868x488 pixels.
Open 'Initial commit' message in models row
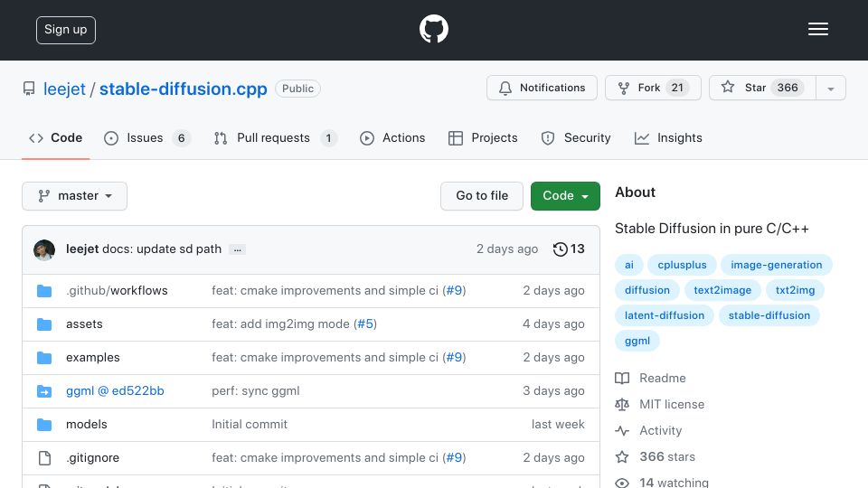tap(250, 425)
